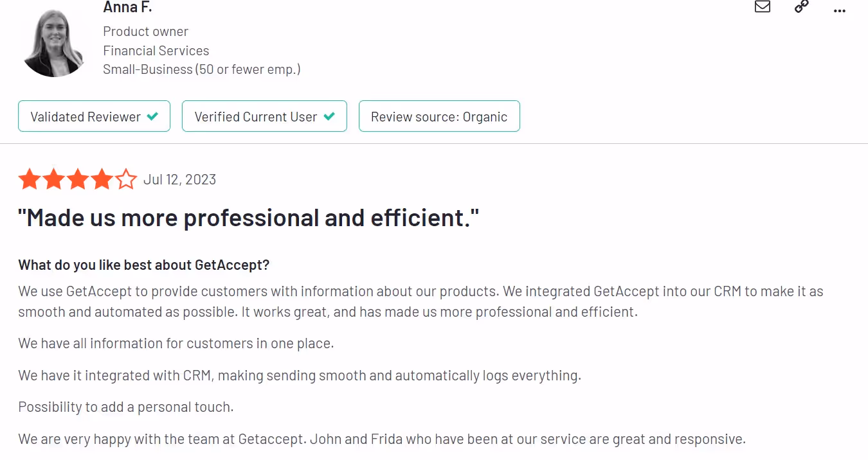Viewport: 868px width, 460px height.
Task: Click the checkmark in Validated Reviewer badge
Action: click(x=153, y=116)
